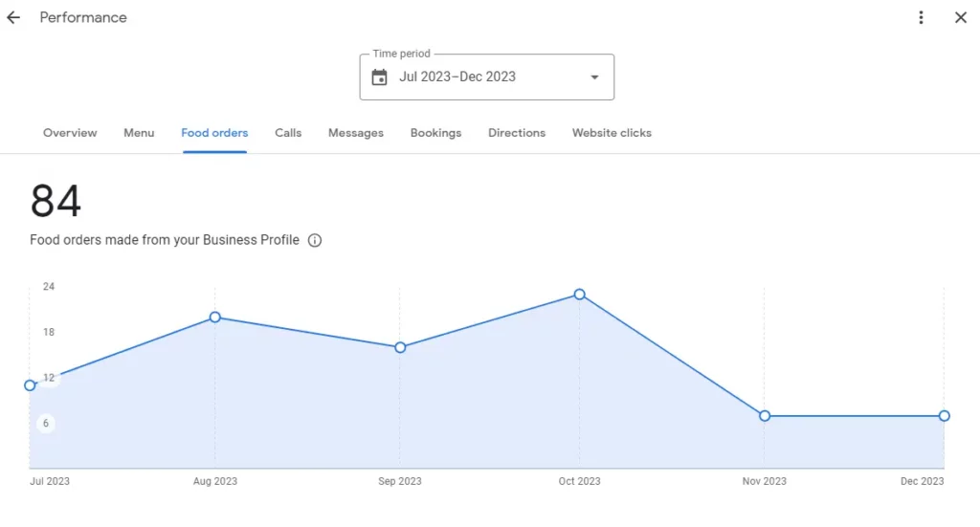
Task: Click the Jul 2023 data point
Action: tap(30, 385)
